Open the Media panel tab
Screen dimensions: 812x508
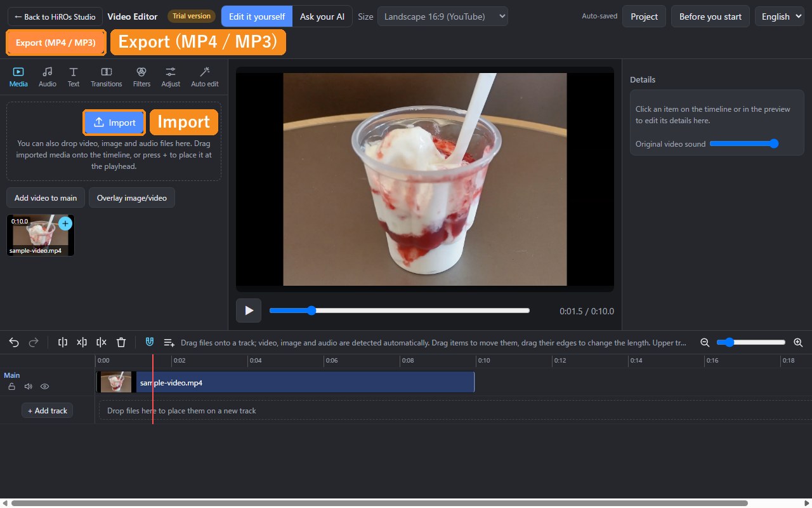pyautogui.click(x=18, y=77)
